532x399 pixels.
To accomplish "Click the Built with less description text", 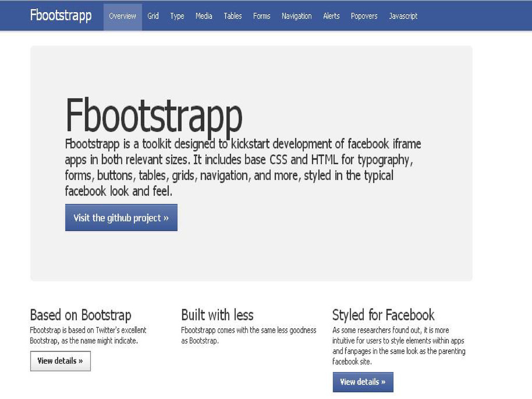I will (249, 335).
